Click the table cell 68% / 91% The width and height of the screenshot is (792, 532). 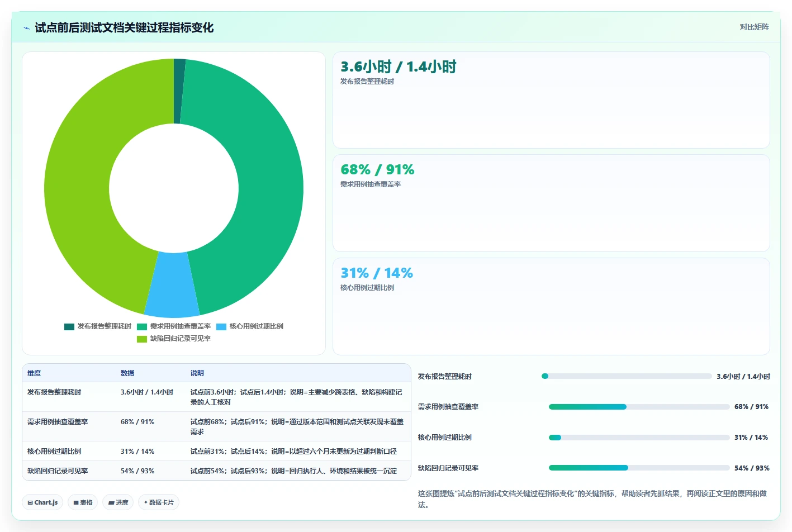(137, 422)
